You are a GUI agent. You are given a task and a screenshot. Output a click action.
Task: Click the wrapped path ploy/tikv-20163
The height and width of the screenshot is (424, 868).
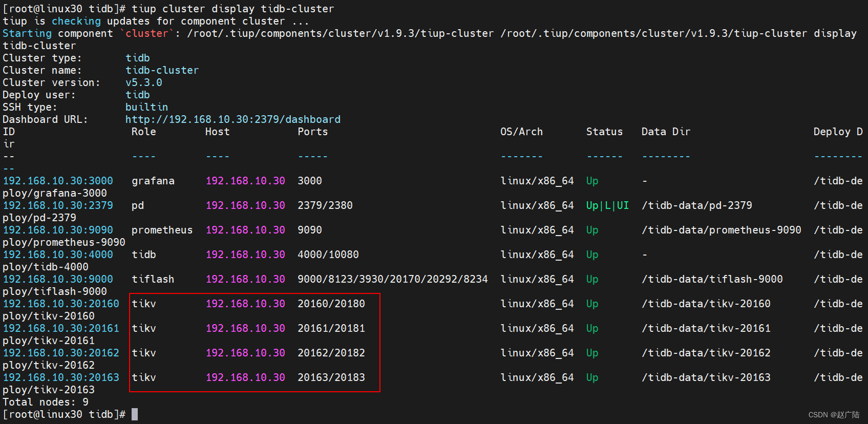[49, 390]
